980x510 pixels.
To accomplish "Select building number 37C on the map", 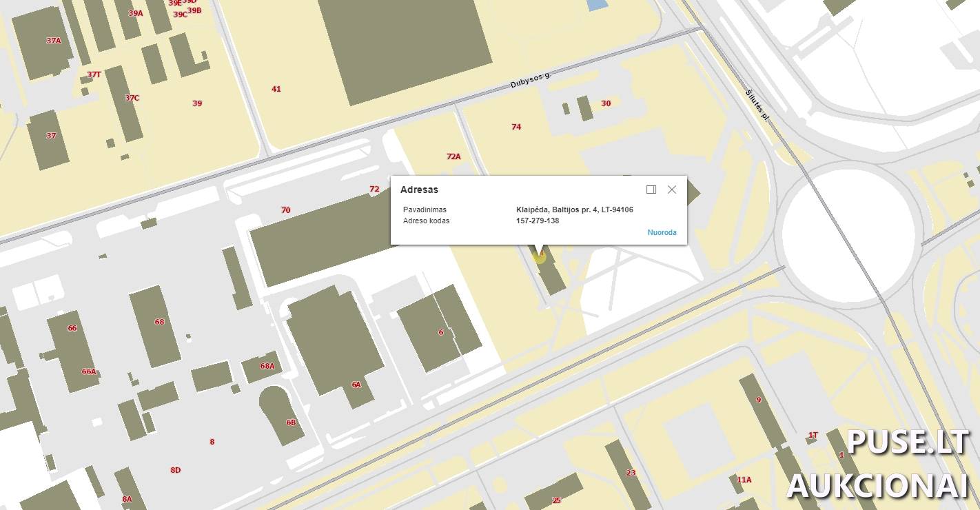I will (132, 98).
